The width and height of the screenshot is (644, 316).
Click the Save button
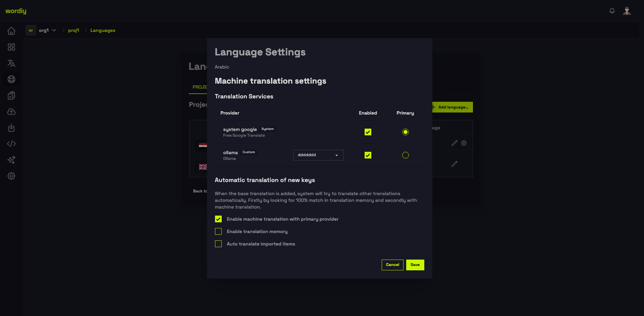pyautogui.click(x=415, y=265)
